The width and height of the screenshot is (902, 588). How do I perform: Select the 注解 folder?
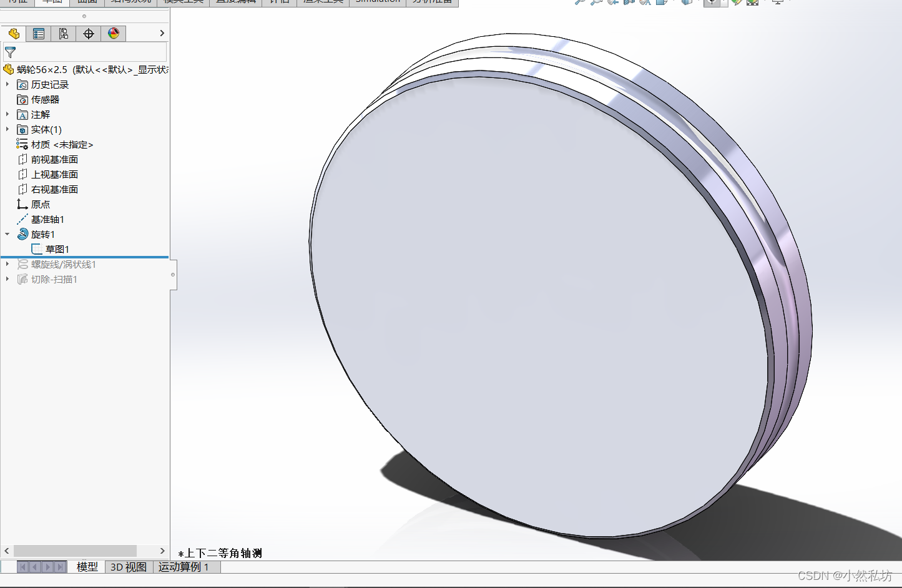click(x=41, y=115)
